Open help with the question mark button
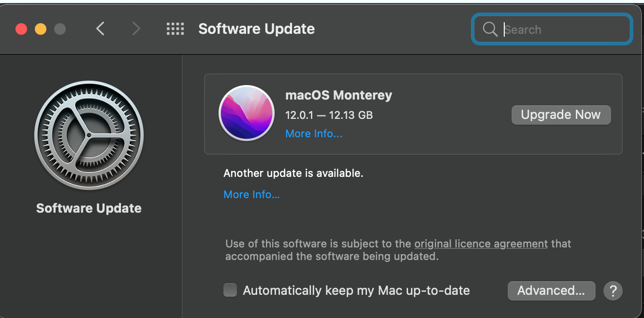The height and width of the screenshot is (318, 644). (613, 291)
